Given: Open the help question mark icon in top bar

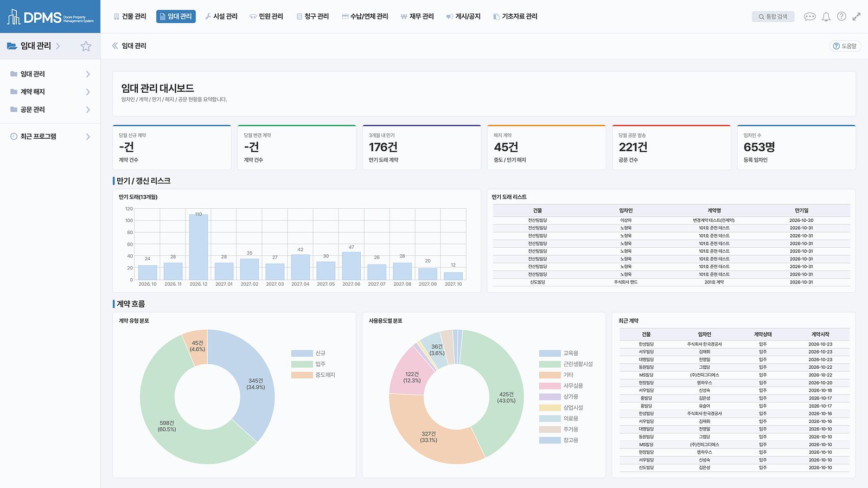Looking at the screenshot, I should 841,16.
